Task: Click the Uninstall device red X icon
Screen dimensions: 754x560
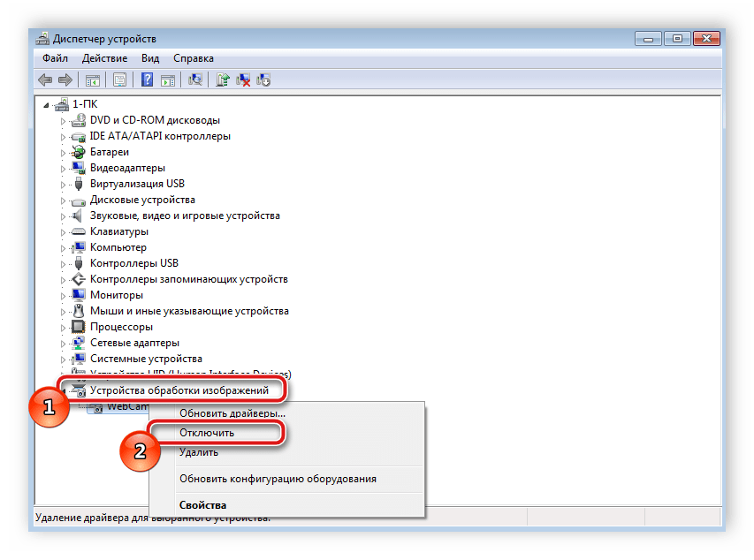Action: click(x=243, y=79)
